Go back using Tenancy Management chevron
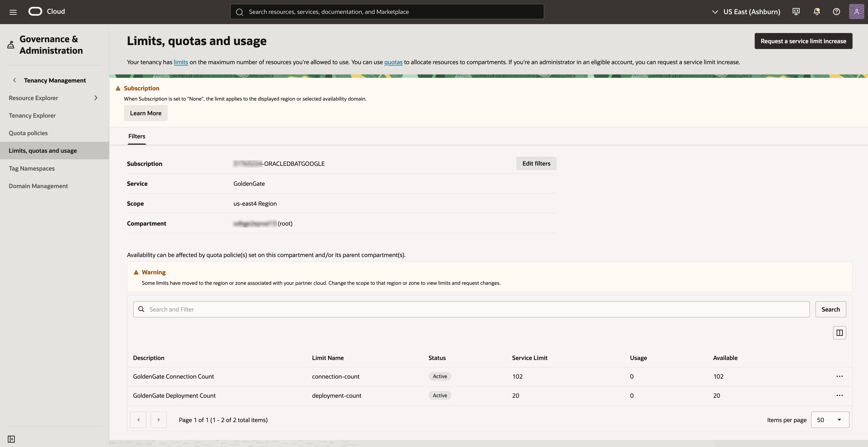The height and width of the screenshot is (447, 868). (14, 80)
